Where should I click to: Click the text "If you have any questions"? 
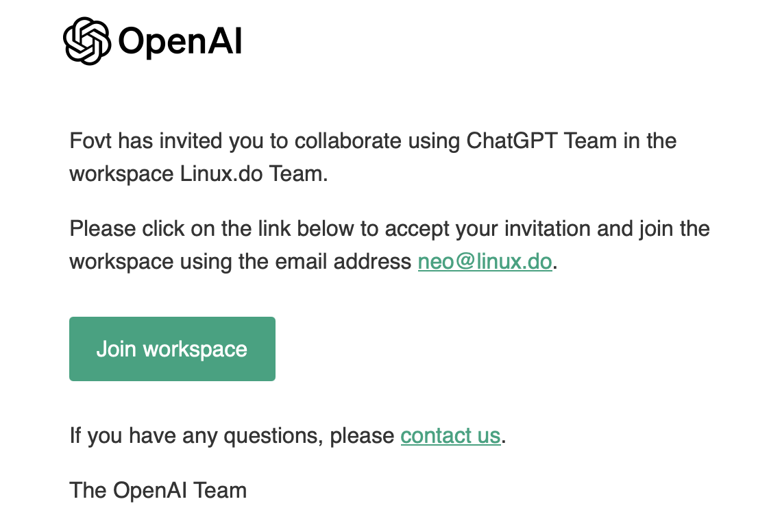tap(196, 435)
